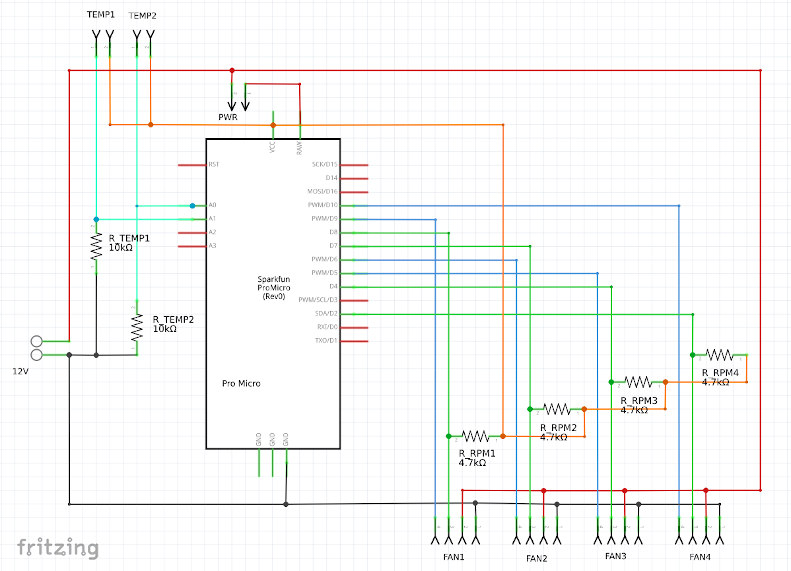Click the R_RPM4 label text
The height and width of the screenshot is (571, 791).
click(x=720, y=373)
